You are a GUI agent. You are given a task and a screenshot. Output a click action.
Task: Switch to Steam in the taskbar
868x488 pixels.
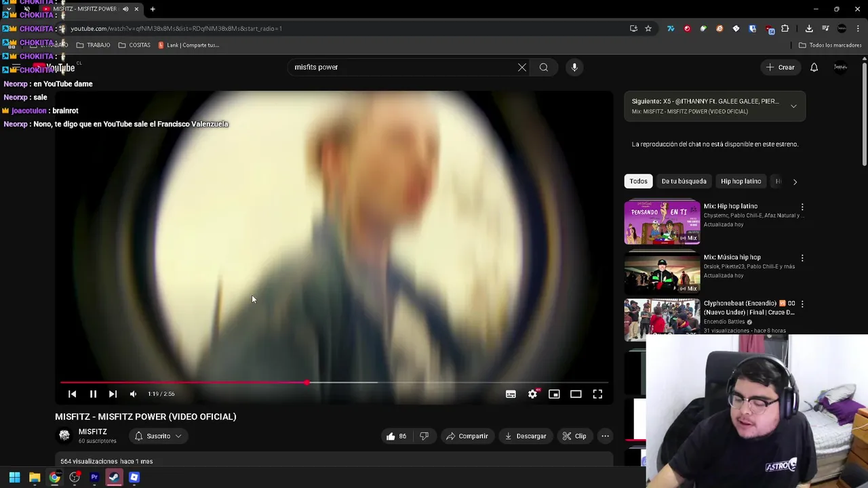click(114, 477)
